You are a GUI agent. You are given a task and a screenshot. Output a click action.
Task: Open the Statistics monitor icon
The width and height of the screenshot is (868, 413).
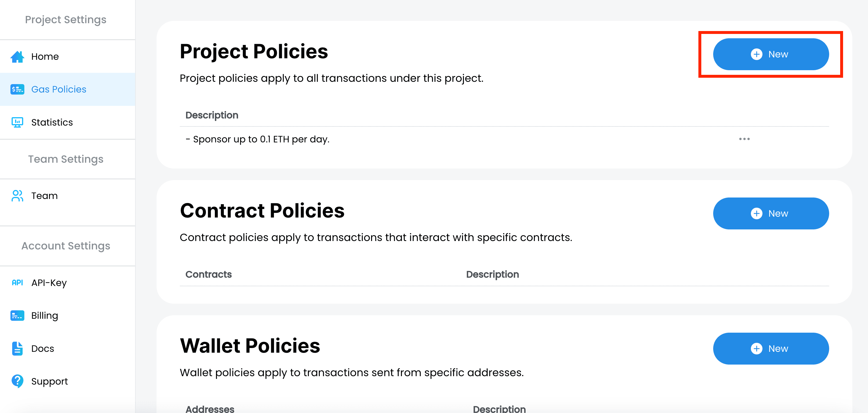(x=17, y=122)
